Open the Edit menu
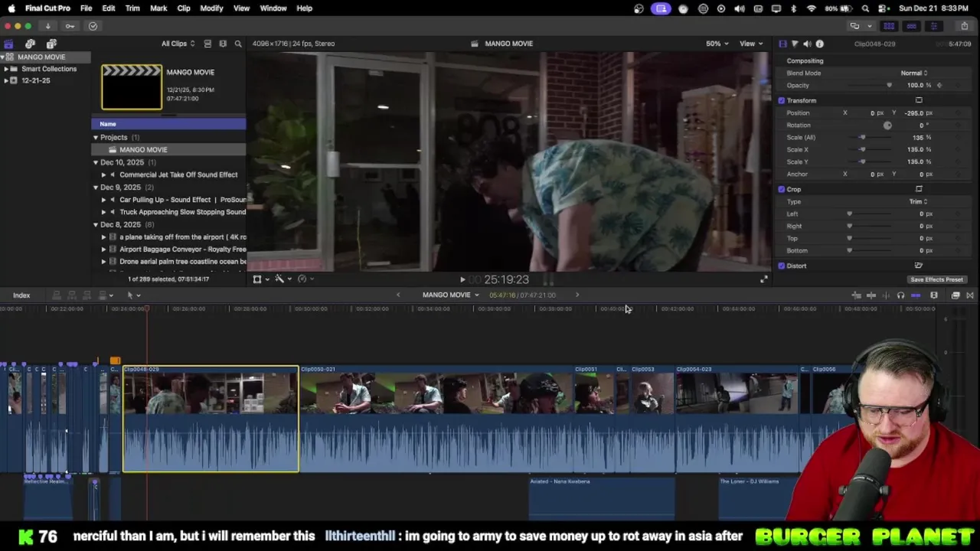The height and width of the screenshot is (551, 980). tap(109, 8)
